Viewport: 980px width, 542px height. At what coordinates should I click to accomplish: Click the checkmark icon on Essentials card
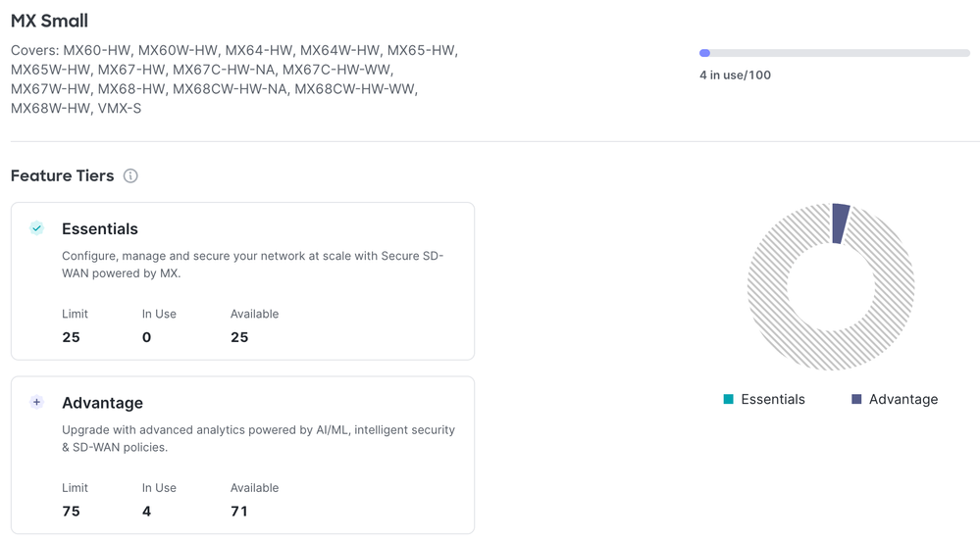[36, 228]
